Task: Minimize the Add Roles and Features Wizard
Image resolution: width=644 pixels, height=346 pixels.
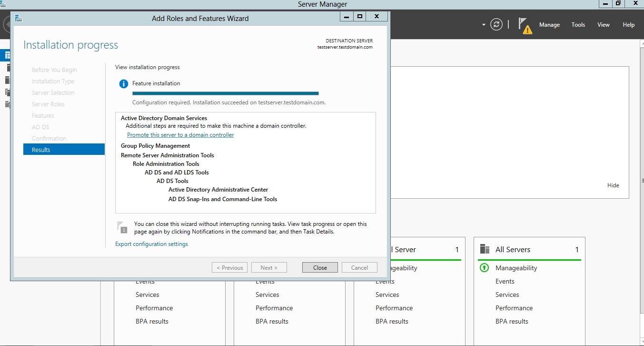Action: [x=347, y=17]
